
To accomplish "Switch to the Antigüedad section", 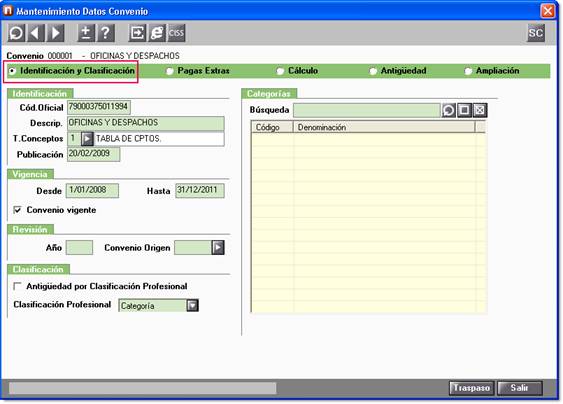I will [x=373, y=71].
